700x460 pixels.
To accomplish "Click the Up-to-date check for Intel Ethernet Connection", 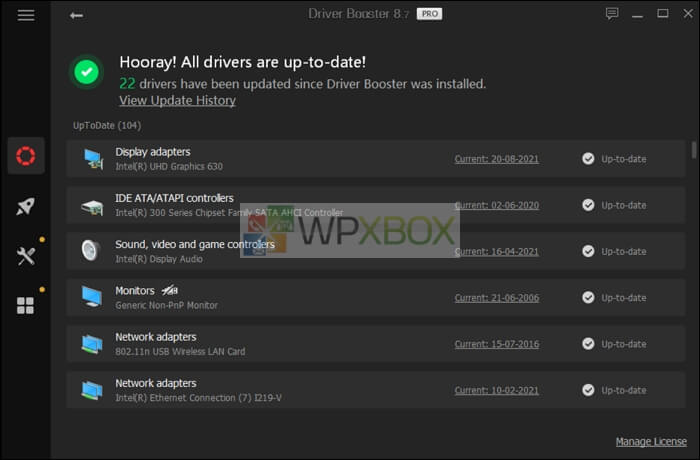I will [x=588, y=390].
